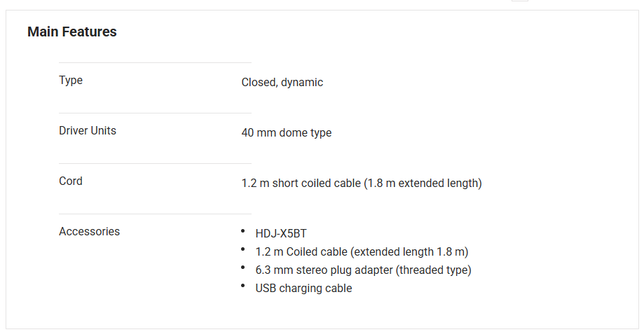This screenshot has width=644, height=332.
Task: Click the divider line above the Cord row
Action: [x=155, y=164]
